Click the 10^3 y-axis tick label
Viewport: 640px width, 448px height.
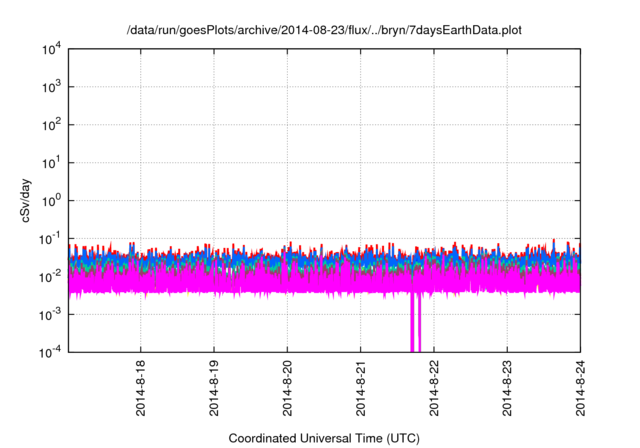coord(52,87)
